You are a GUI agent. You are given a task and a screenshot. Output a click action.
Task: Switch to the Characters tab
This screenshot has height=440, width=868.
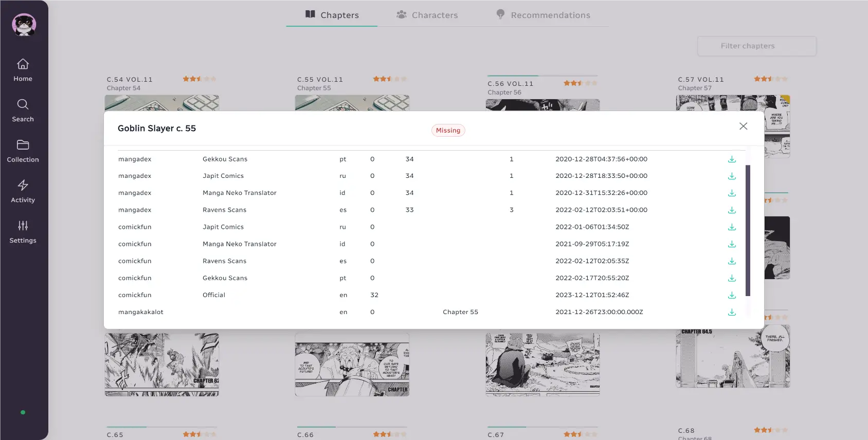[x=427, y=15]
